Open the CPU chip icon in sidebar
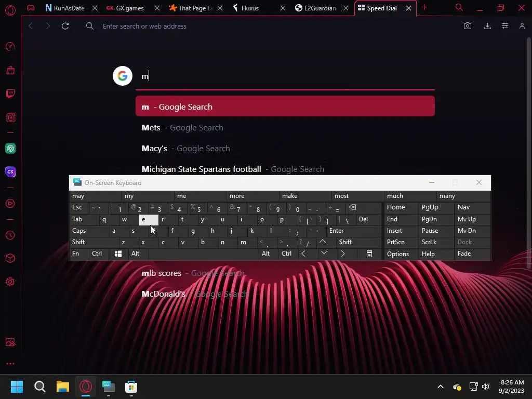Screen dimensions: 532x399 coord(10,117)
